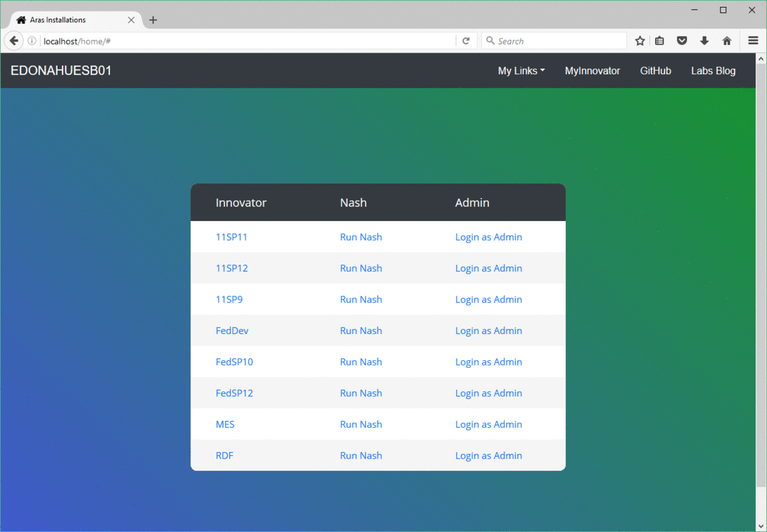This screenshot has width=767, height=532.
Task: Login as Admin on FedDev
Action: click(x=488, y=331)
